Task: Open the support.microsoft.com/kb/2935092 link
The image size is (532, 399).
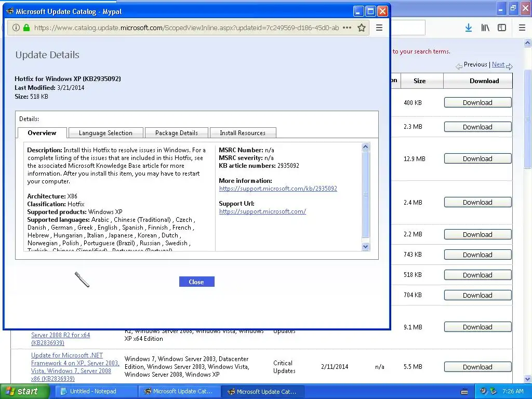Action: coord(278,188)
